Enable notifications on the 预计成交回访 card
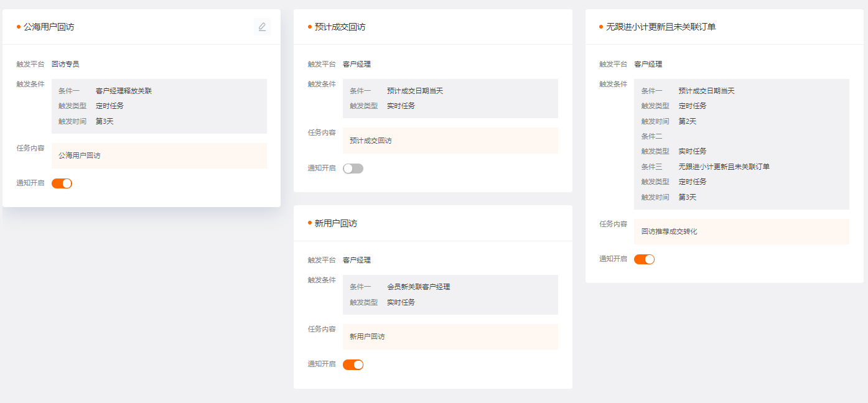 pyautogui.click(x=353, y=168)
